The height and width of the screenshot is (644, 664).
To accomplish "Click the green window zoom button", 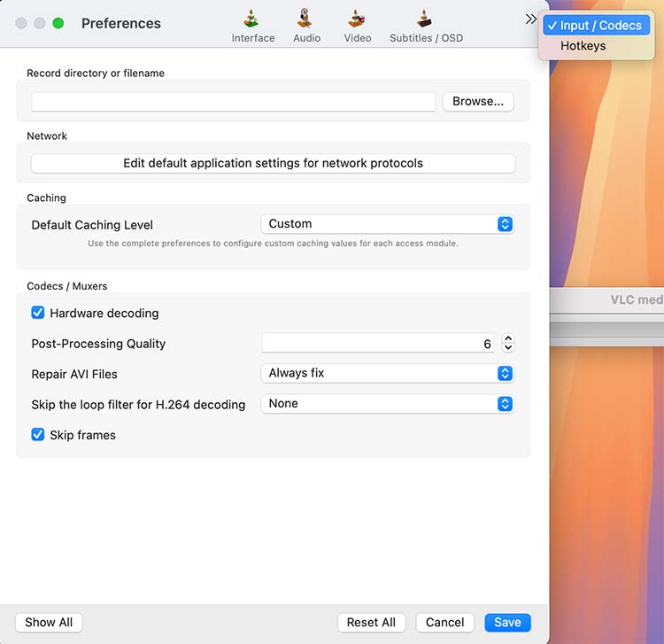I will pyautogui.click(x=58, y=23).
